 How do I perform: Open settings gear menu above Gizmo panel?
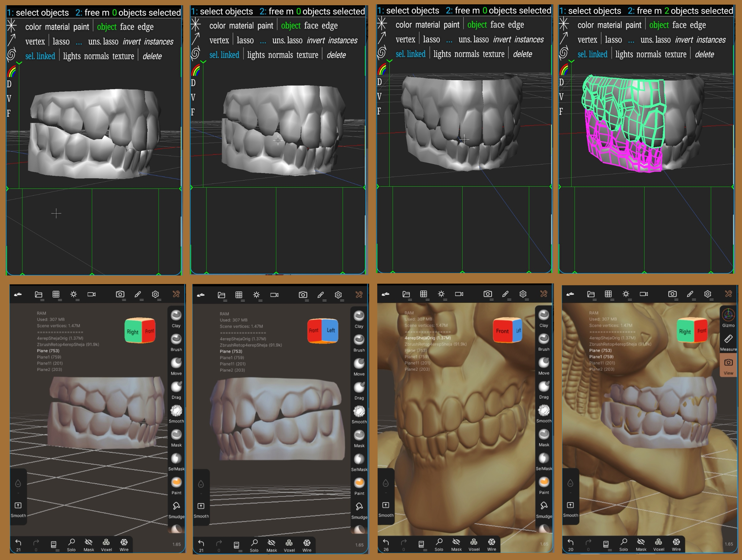(707, 294)
